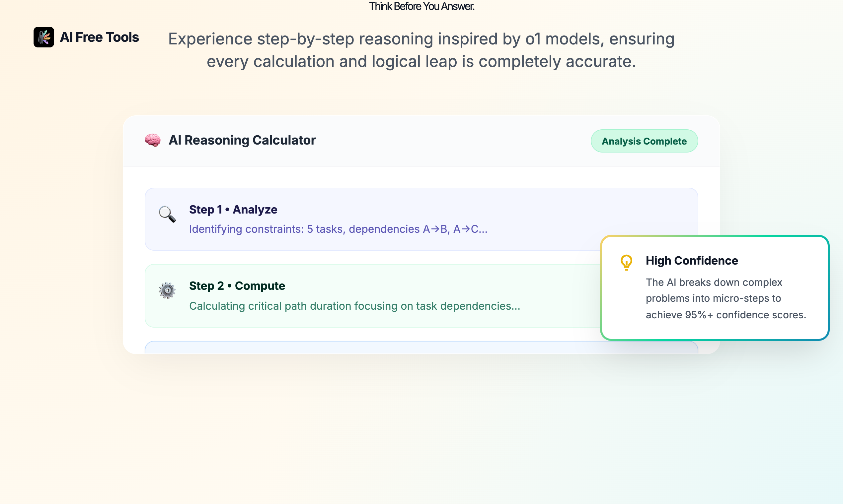Select the brain icon next to AI Reasoning Calculator
This screenshot has height=504, width=843.
point(152,140)
